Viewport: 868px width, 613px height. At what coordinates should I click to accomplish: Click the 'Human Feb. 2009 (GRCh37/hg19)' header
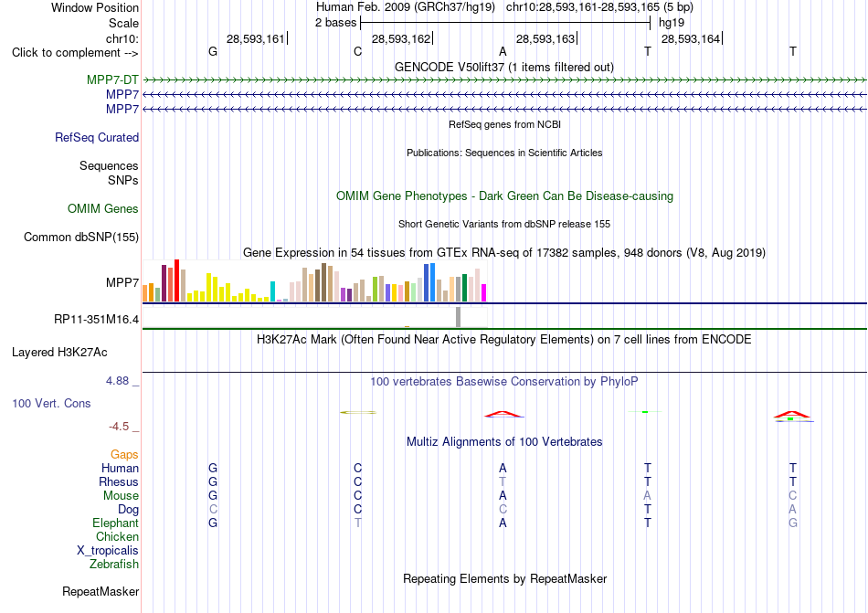pyautogui.click(x=406, y=7)
